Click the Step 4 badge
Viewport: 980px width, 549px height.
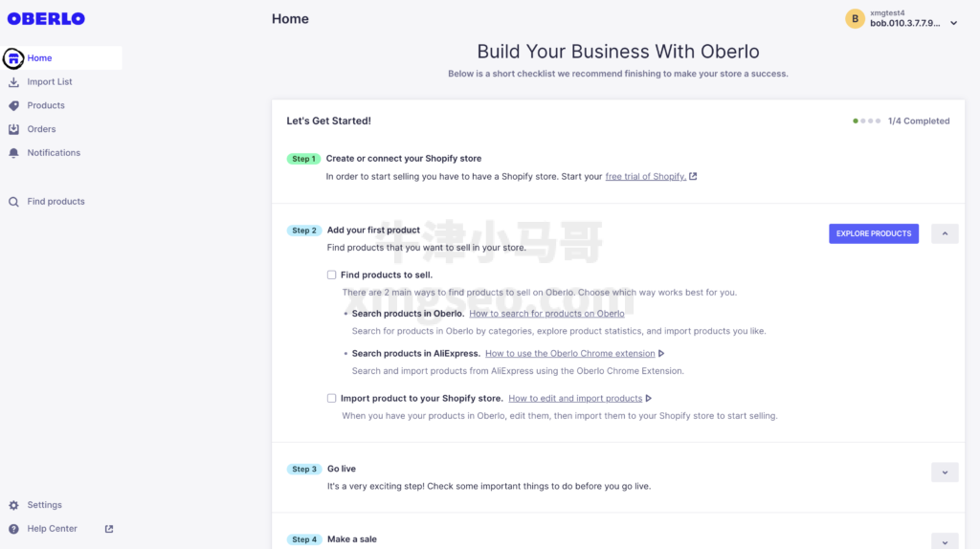point(304,539)
